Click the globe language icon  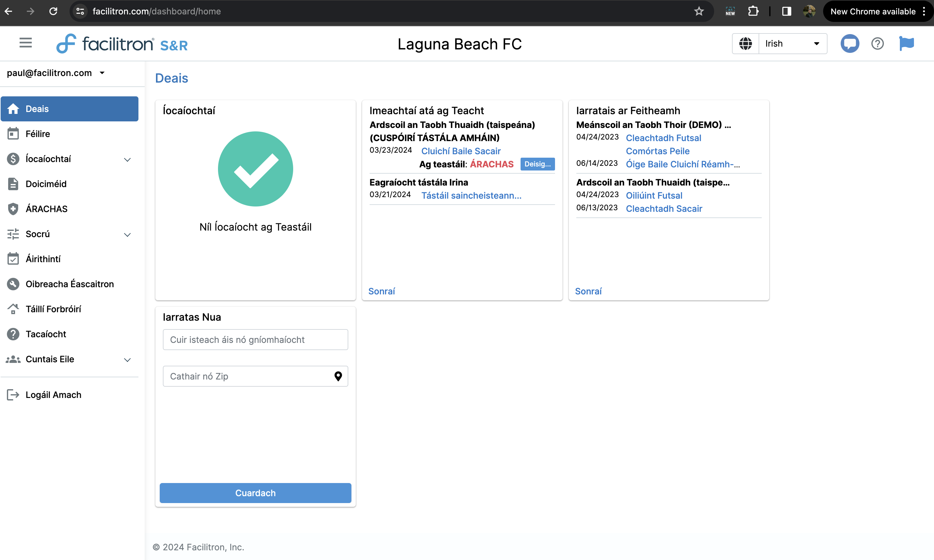click(x=745, y=44)
